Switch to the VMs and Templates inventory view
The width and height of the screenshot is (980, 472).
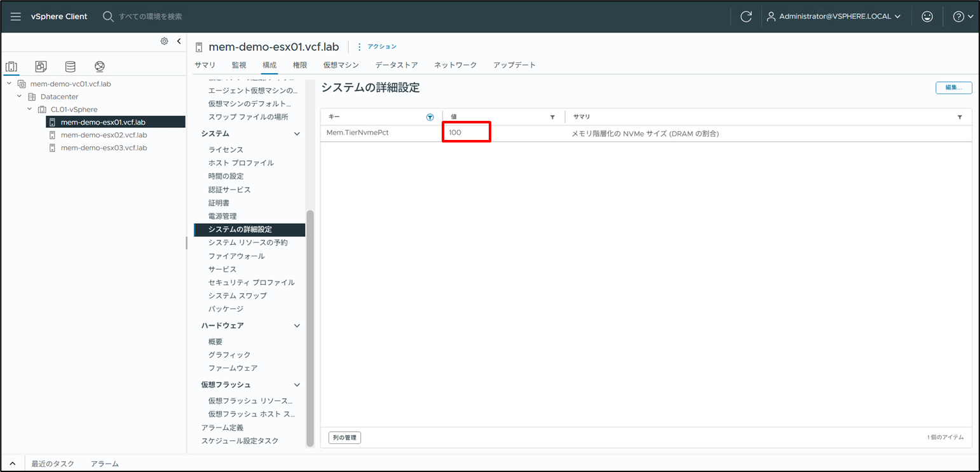(40, 66)
